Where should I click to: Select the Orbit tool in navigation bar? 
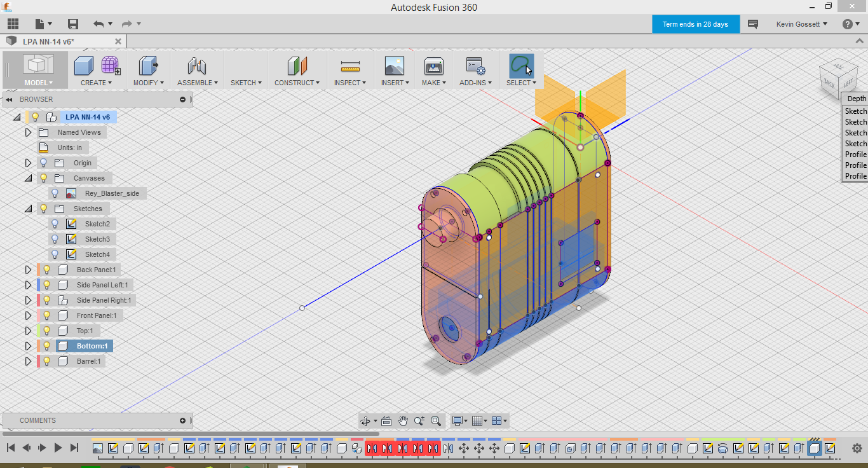pos(365,420)
